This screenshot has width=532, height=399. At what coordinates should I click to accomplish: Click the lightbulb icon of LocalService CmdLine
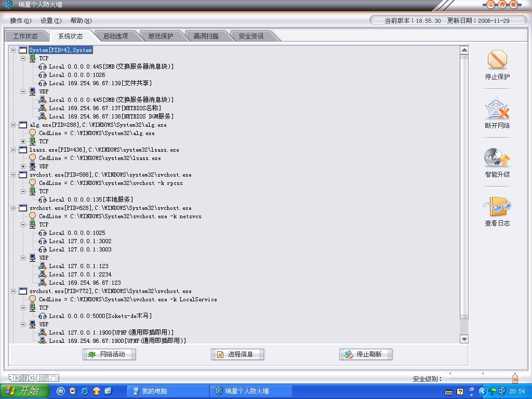click(x=33, y=299)
